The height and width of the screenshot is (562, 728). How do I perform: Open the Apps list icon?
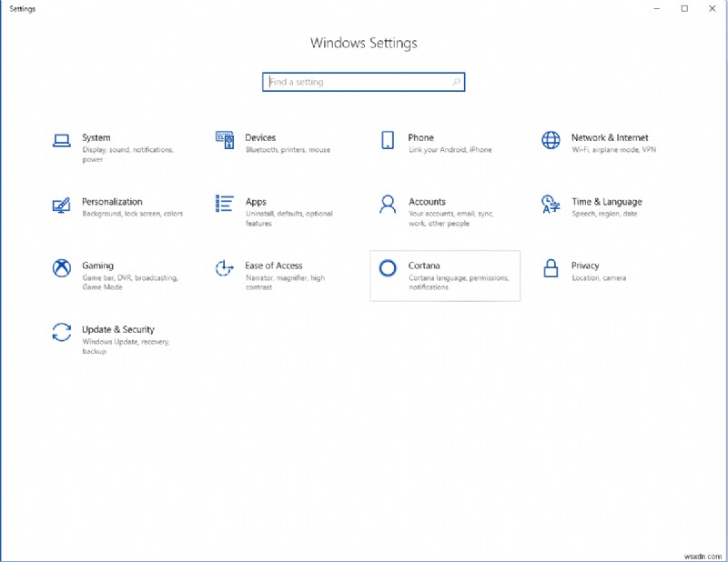[x=224, y=204]
